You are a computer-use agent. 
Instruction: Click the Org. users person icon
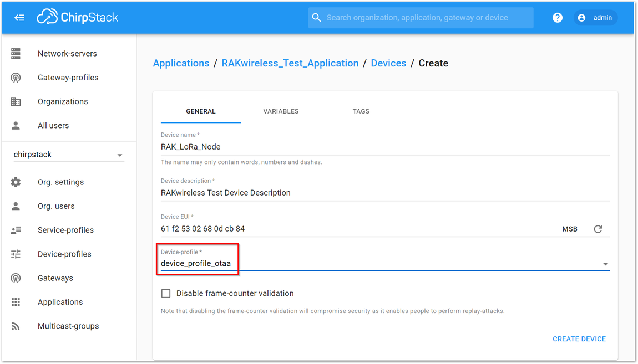pyautogui.click(x=16, y=206)
